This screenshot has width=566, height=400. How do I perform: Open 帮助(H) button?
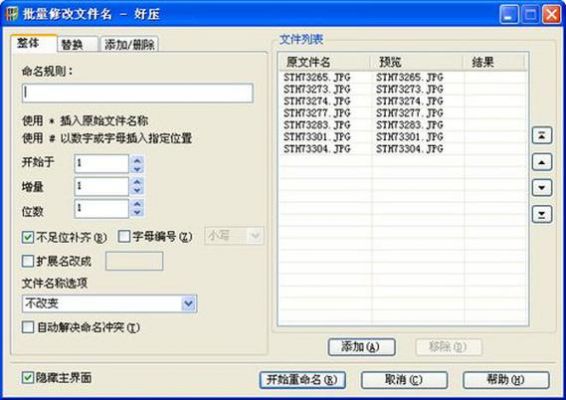[506, 380]
